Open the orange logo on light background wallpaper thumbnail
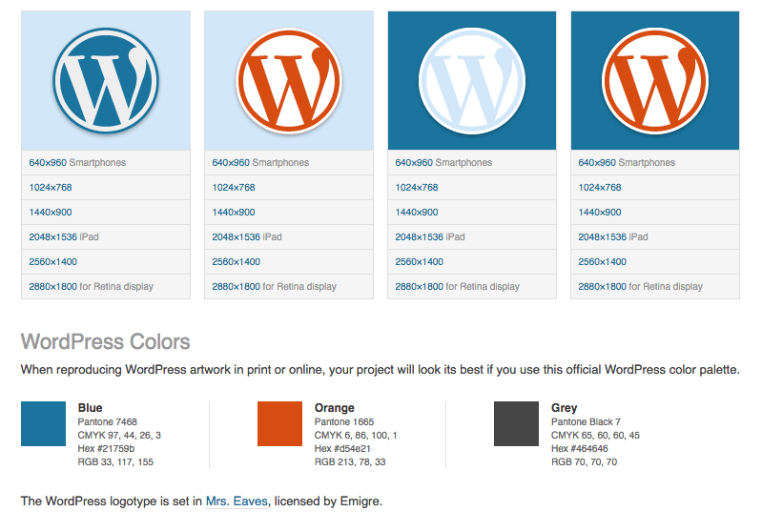This screenshot has height=532, width=762. 289,81
